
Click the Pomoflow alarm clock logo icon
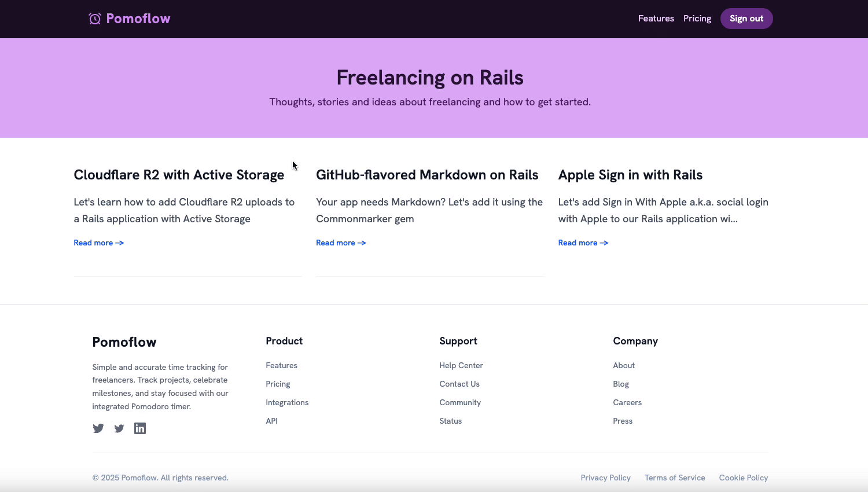coord(95,19)
